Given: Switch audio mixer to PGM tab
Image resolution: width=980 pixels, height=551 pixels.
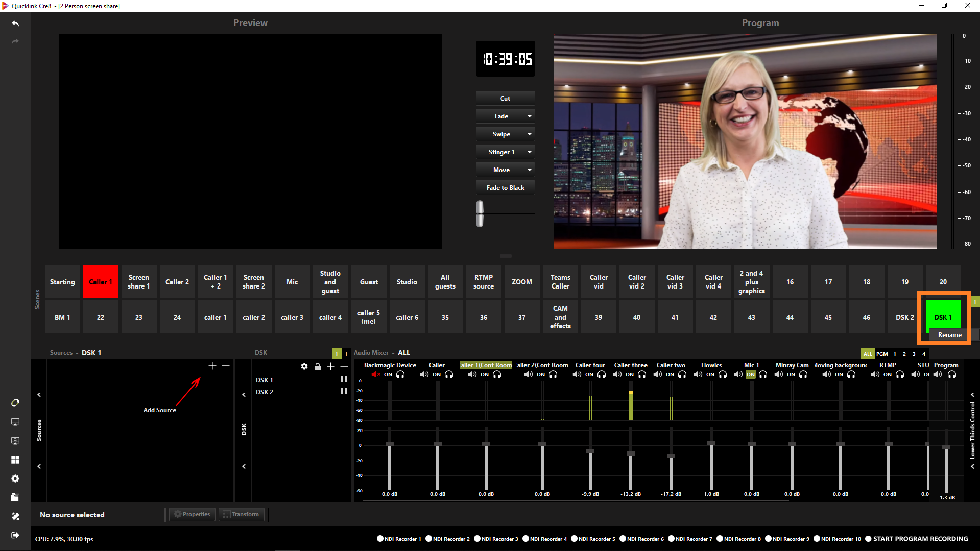Looking at the screenshot, I should 882,354.
